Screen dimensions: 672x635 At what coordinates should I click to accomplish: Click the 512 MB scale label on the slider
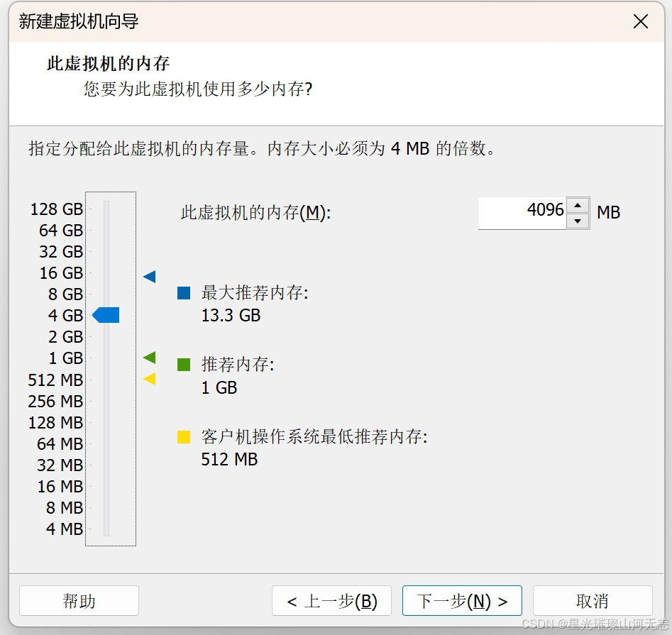[x=55, y=380]
